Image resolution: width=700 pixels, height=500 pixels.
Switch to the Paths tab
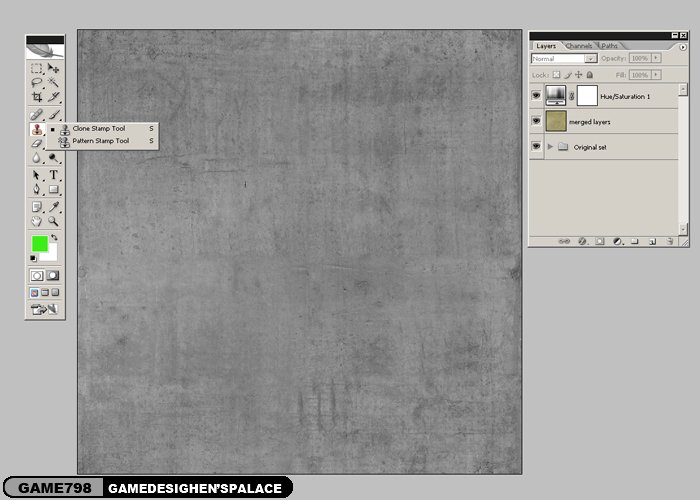click(x=609, y=46)
